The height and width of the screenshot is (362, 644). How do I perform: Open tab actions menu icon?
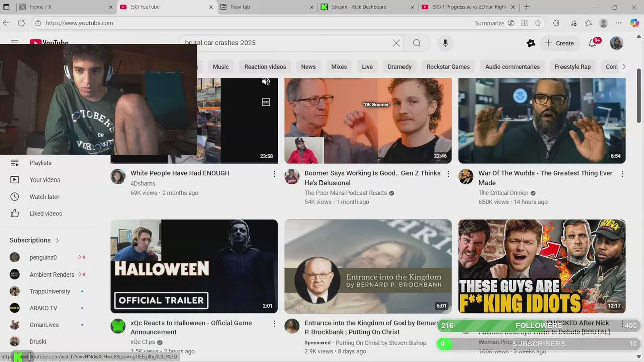click(x=7, y=7)
